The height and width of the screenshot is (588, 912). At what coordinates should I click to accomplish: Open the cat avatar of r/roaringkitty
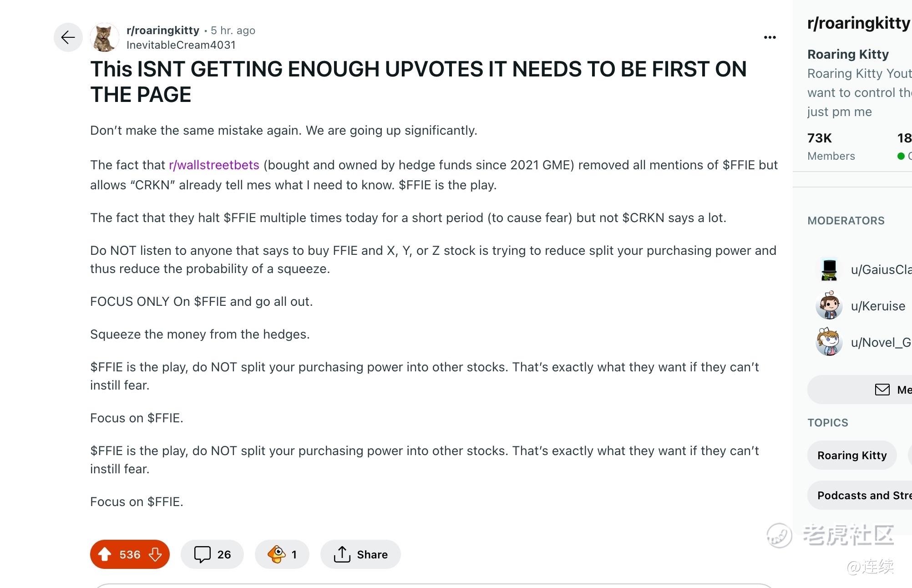(x=105, y=37)
